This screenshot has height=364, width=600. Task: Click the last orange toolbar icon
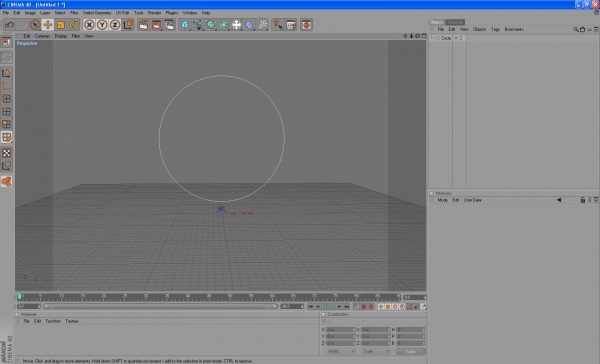[306, 25]
